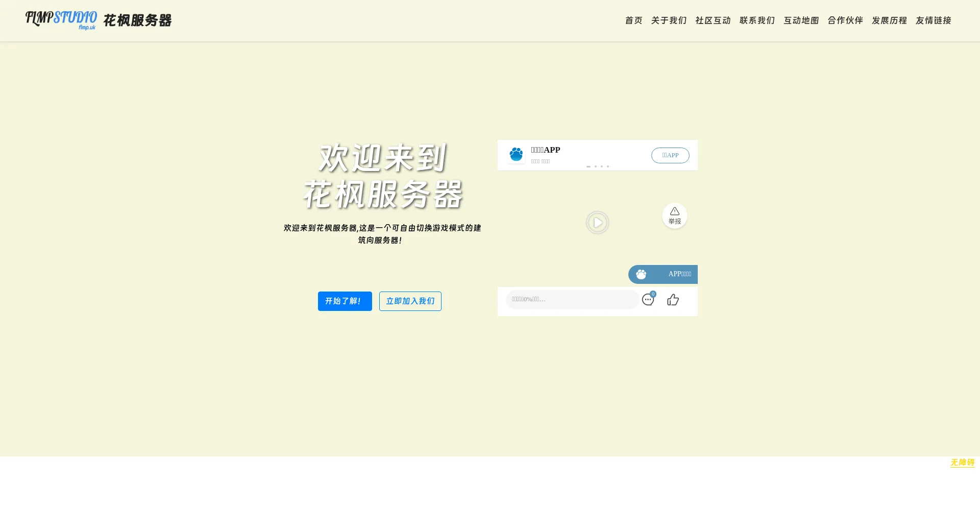
Task: Click the 立即加入我们 button
Action: click(x=410, y=301)
